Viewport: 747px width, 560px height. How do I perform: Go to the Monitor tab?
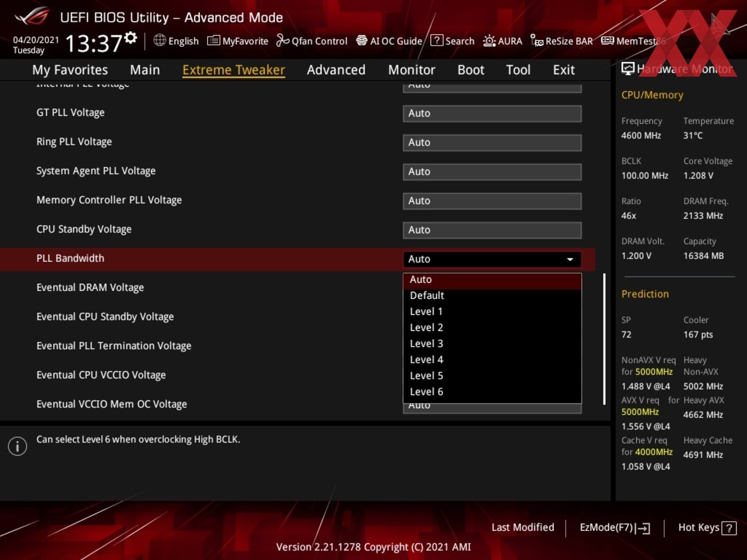[x=411, y=70]
